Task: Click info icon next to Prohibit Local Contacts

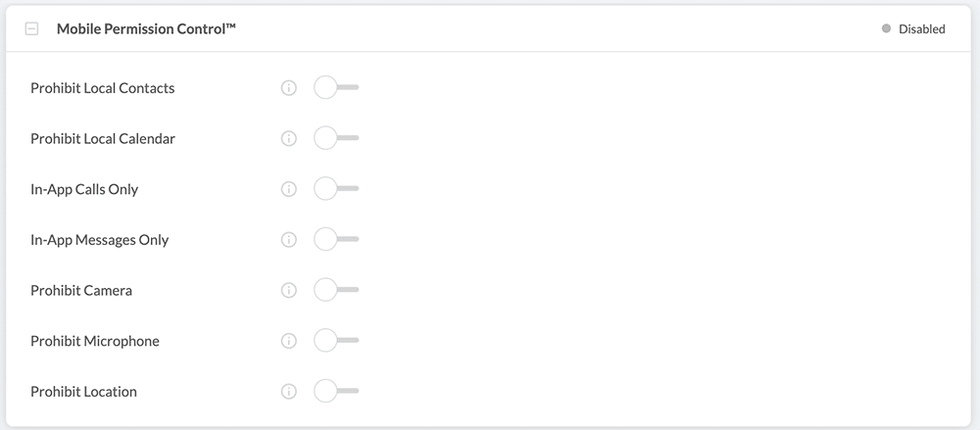Action: (x=288, y=88)
